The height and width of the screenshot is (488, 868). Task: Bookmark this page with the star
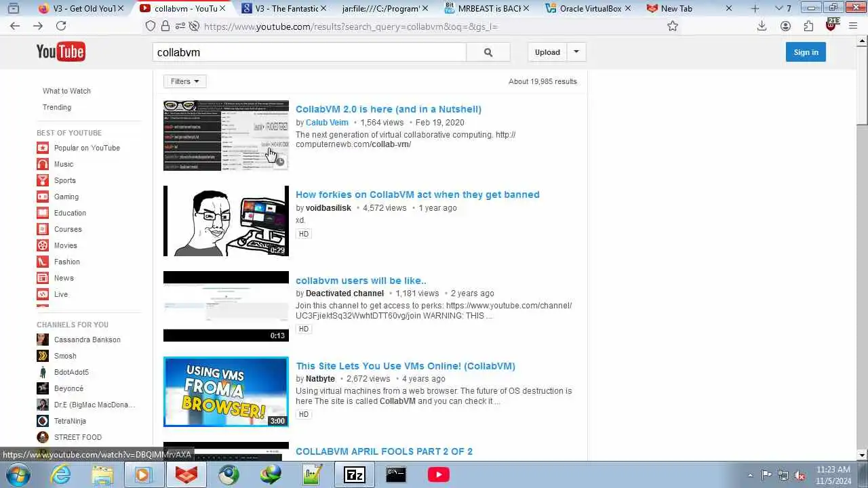click(x=672, y=26)
